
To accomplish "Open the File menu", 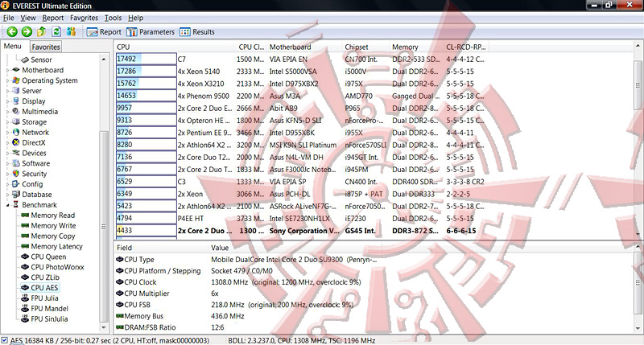I will coord(9,18).
